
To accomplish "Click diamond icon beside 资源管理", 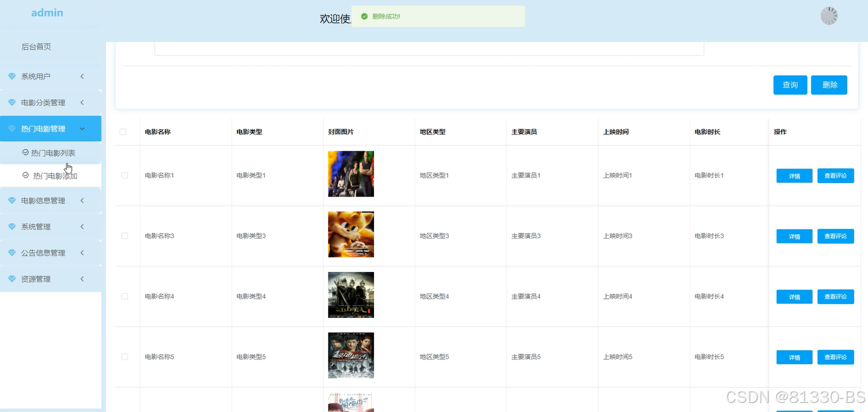I will coord(12,279).
